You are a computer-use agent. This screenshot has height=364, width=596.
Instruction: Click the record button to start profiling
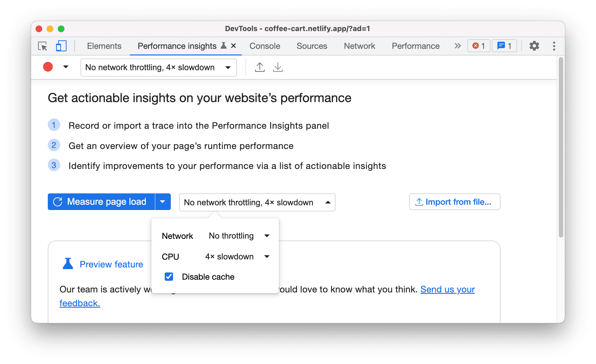(48, 67)
